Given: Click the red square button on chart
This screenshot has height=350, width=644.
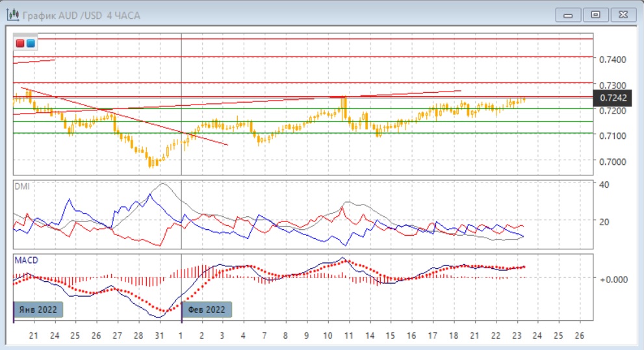Looking at the screenshot, I should pos(20,44).
